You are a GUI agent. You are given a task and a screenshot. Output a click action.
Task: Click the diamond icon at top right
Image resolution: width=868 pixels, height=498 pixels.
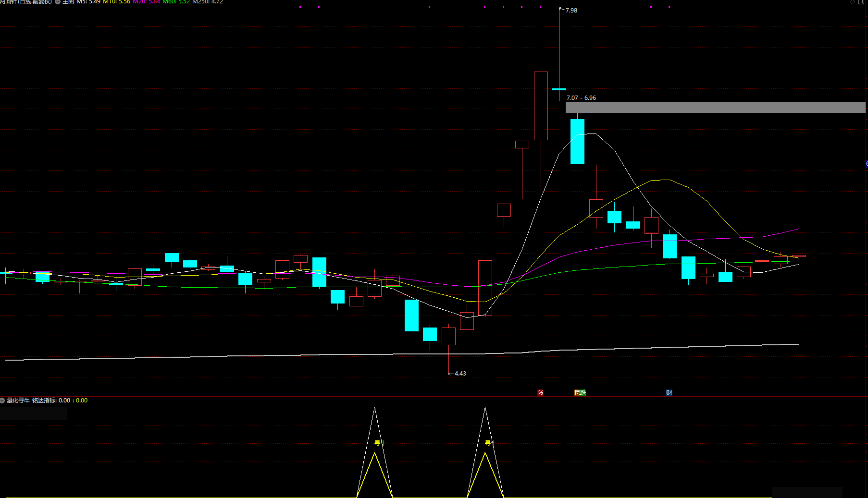click(852, 2)
